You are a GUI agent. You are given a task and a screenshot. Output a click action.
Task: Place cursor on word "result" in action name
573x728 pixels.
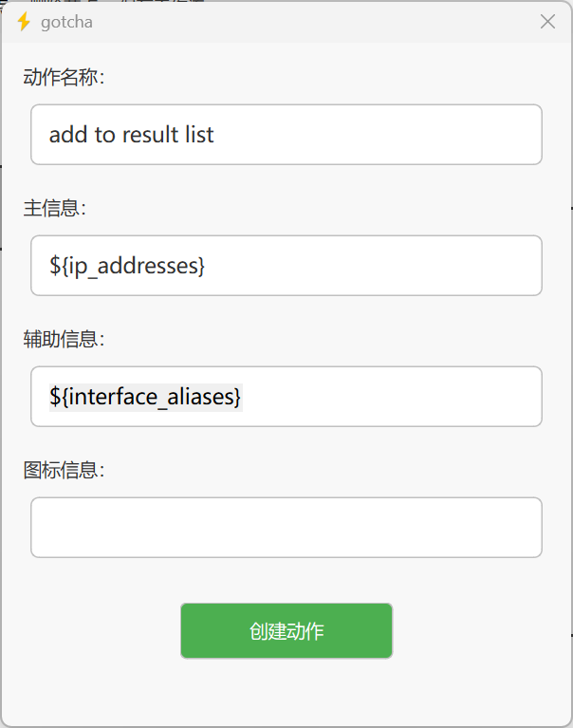(x=150, y=135)
